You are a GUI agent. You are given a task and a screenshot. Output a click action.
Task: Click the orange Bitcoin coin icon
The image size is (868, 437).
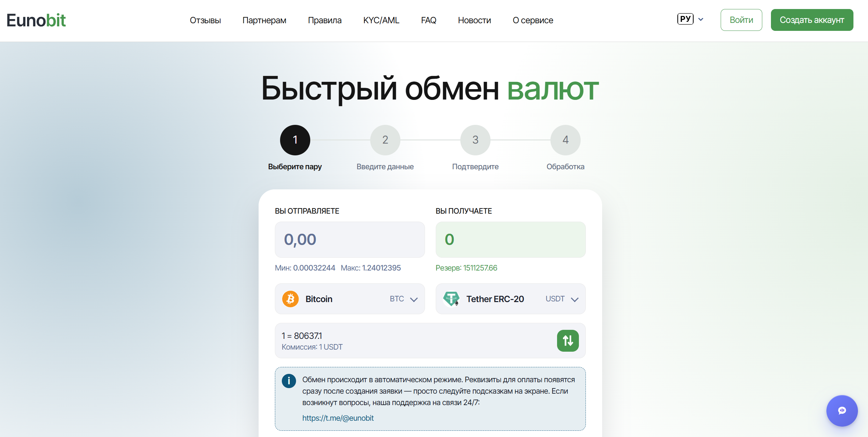[x=290, y=299]
